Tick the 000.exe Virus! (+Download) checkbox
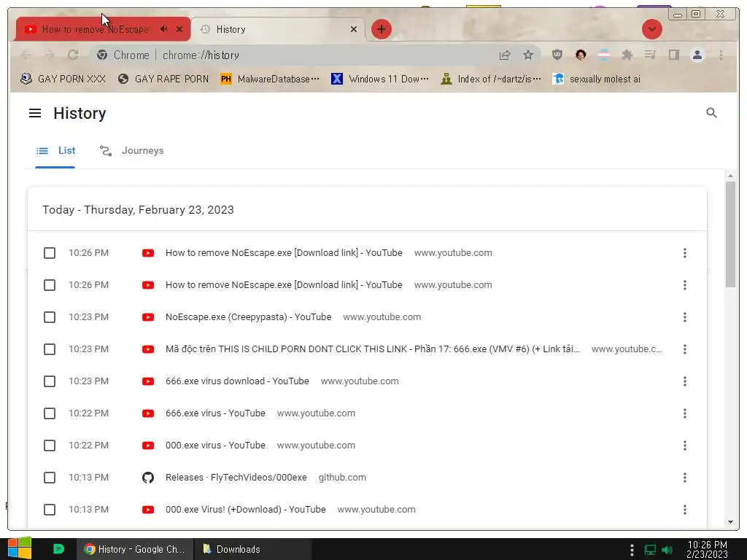This screenshot has height=560, width=747. click(50, 510)
